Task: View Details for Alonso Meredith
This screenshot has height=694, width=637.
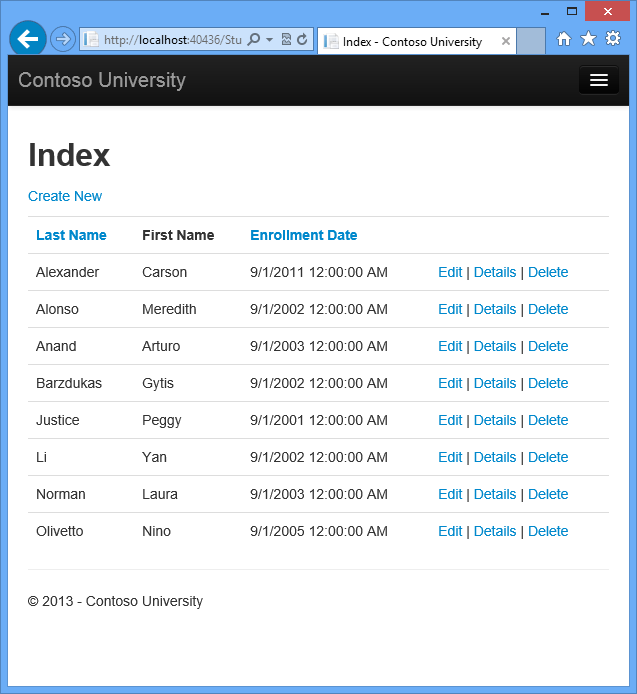Action: coord(495,309)
